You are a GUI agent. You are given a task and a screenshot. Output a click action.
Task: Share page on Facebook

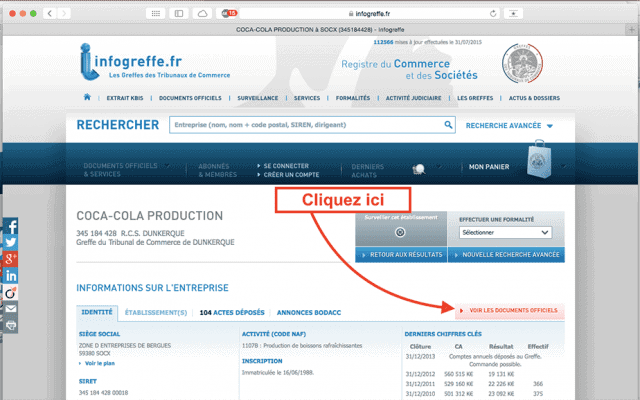click(x=11, y=226)
